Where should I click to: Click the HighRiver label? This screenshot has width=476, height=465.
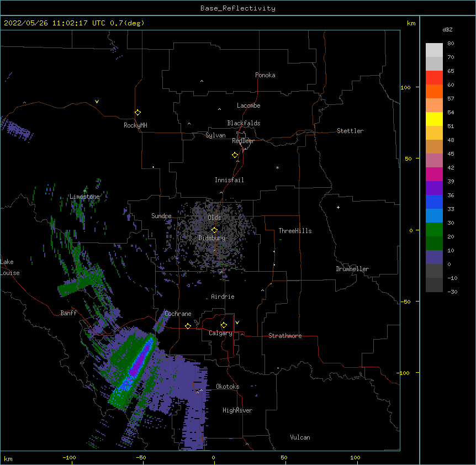click(x=237, y=410)
